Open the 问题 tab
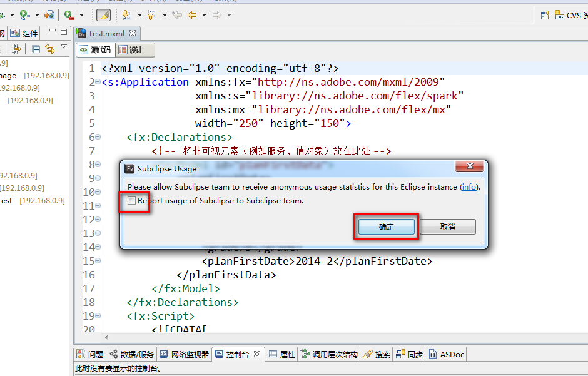The width and height of the screenshot is (588, 376). (90, 354)
